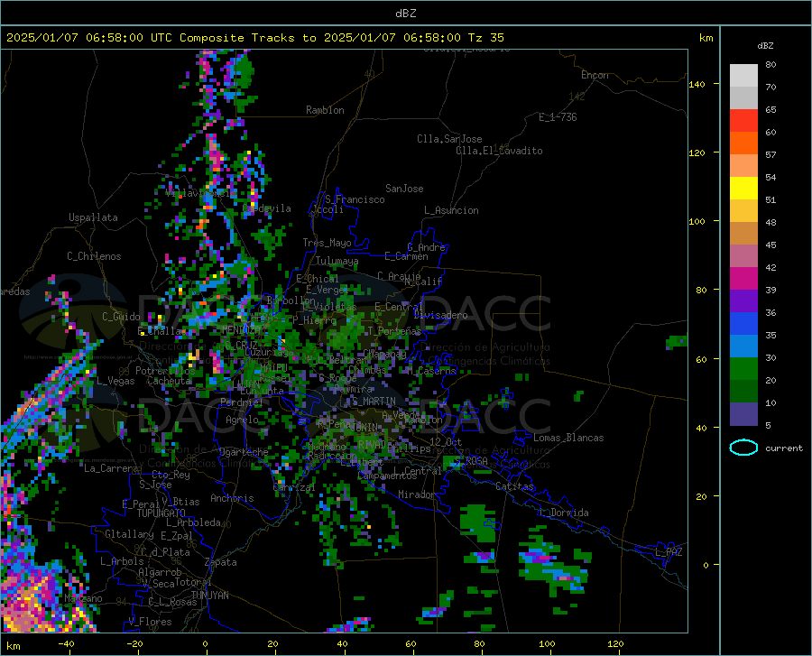The height and width of the screenshot is (656, 812).
Task: Click the Potrerillos label on the map
Action: point(165,371)
